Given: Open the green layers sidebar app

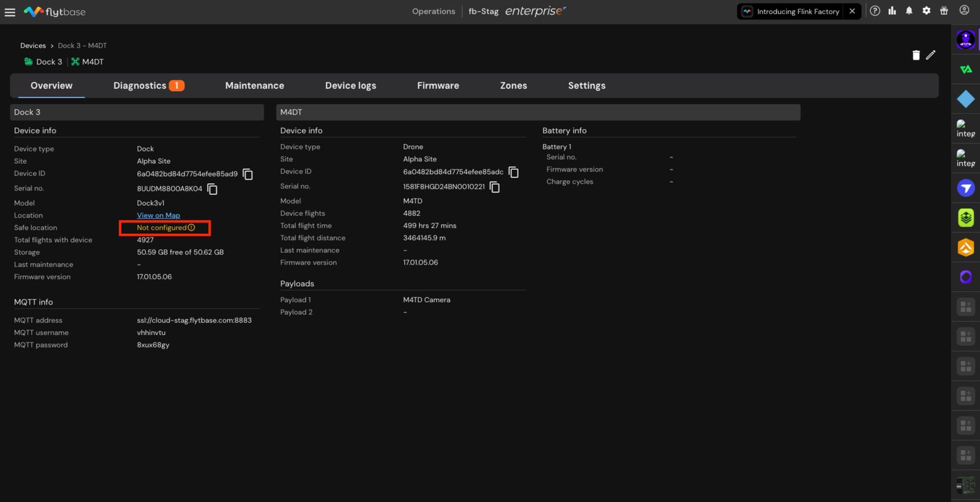Looking at the screenshot, I should point(966,218).
